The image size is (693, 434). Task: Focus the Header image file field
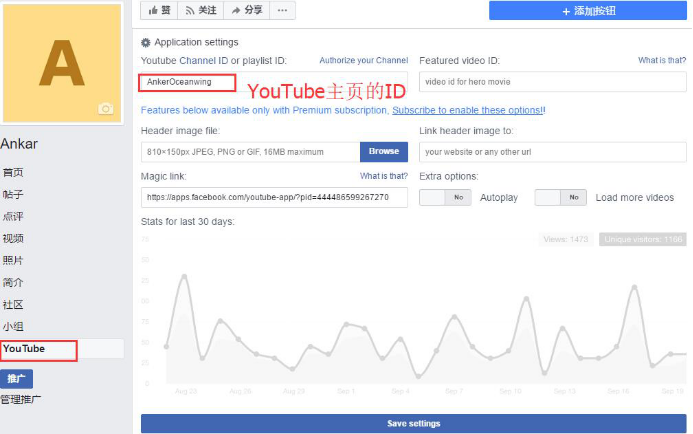251,152
